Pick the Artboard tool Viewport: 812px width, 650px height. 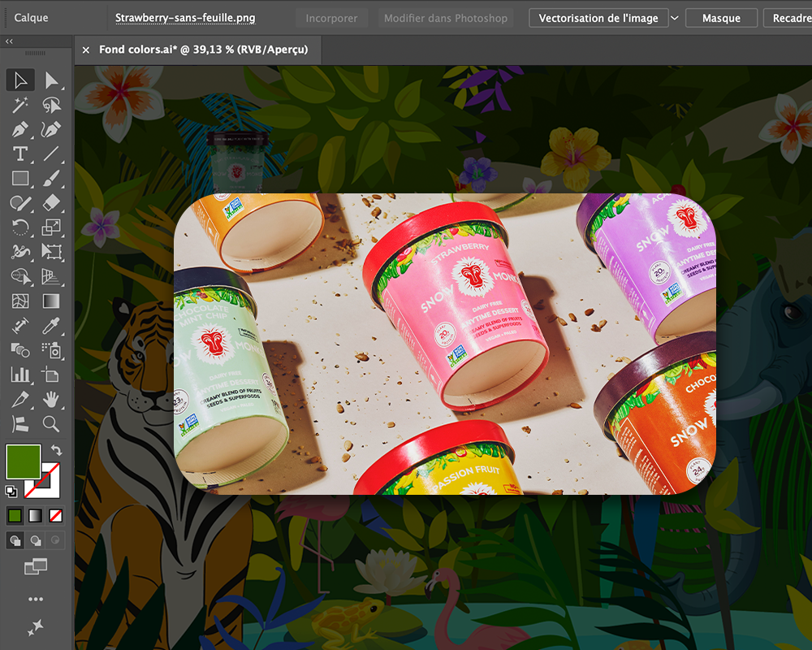(51, 375)
